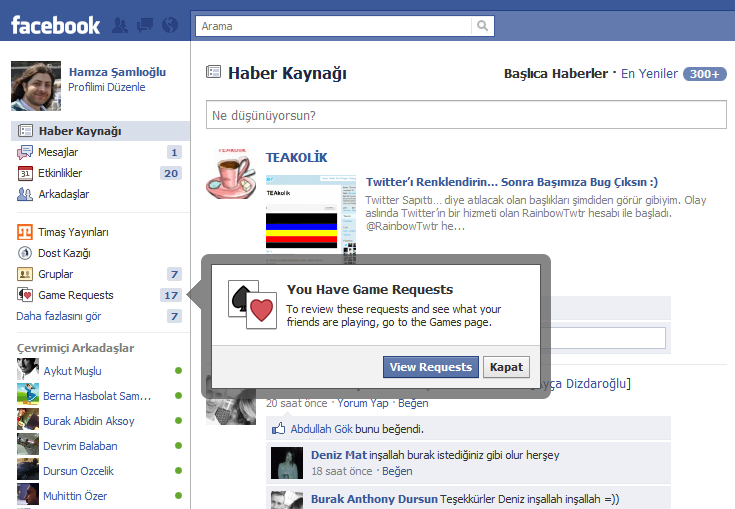This screenshot has height=509, width=735.
Task: Expand Daha fazlasını gör in sidebar
Action: [x=59, y=316]
